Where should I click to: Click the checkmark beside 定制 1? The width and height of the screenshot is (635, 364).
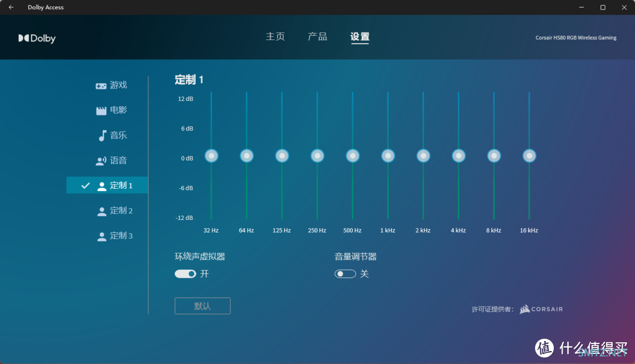pyautogui.click(x=85, y=185)
